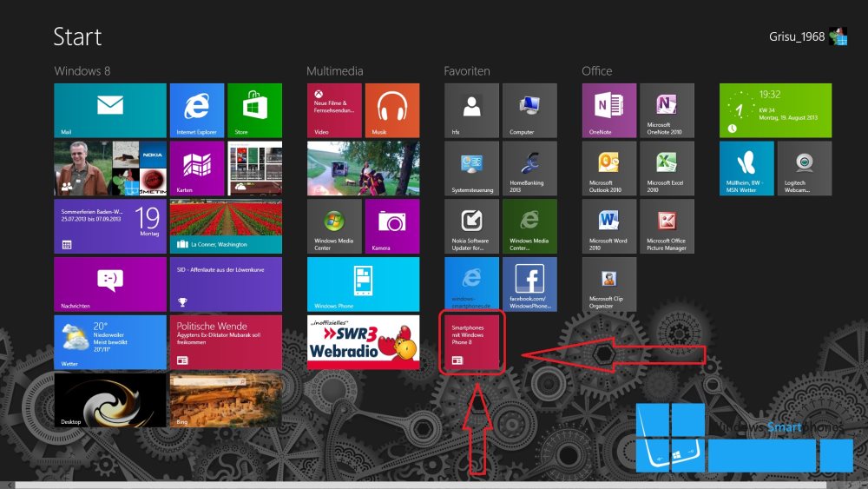The height and width of the screenshot is (489, 868).
Task: Open the Logitech Webcam tile
Action: 805,169
